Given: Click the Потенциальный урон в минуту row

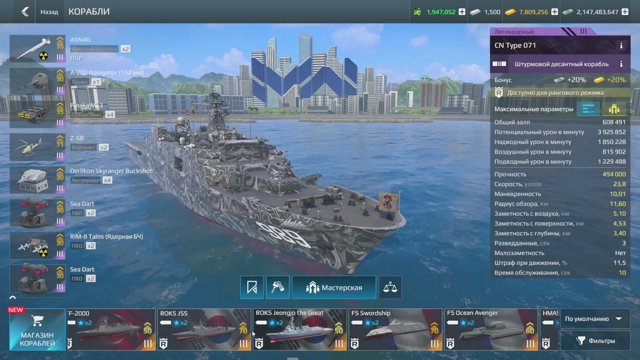Looking at the screenshot, I should pos(560,132).
